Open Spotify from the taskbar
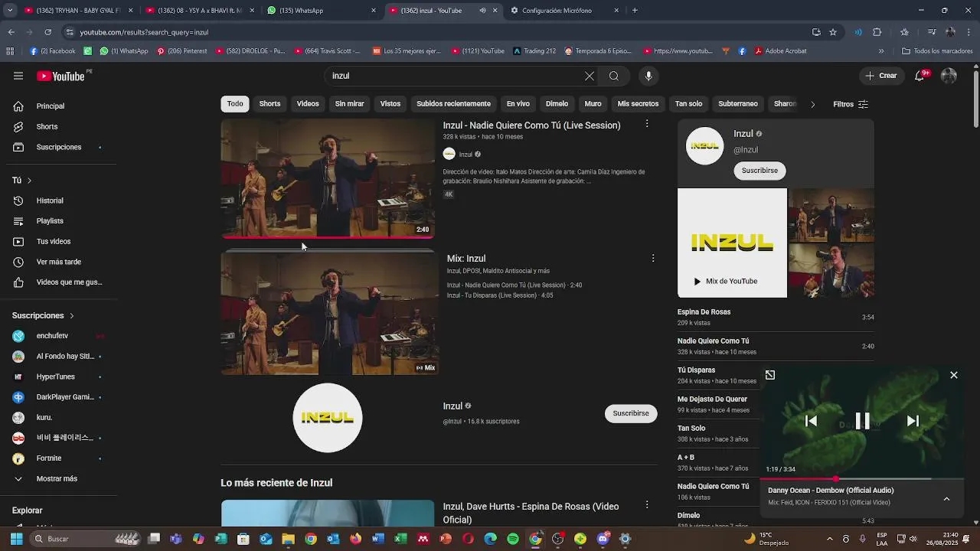The width and height of the screenshot is (980, 551). [x=513, y=539]
